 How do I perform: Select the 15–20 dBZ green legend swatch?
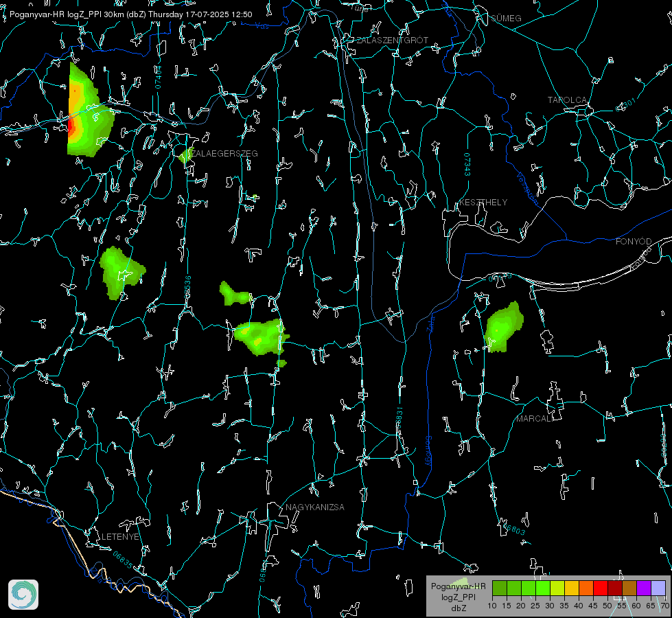tap(514, 588)
